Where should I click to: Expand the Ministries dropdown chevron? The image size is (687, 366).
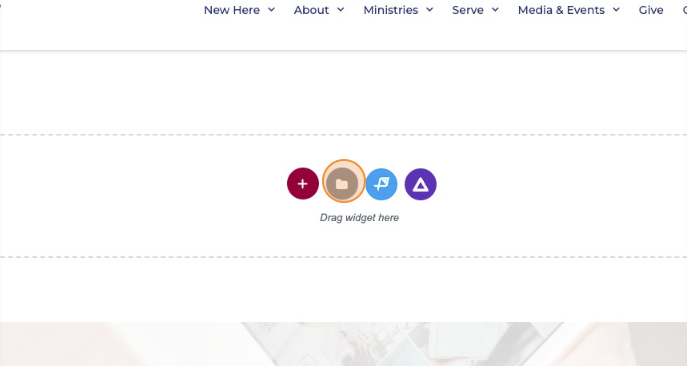(430, 10)
